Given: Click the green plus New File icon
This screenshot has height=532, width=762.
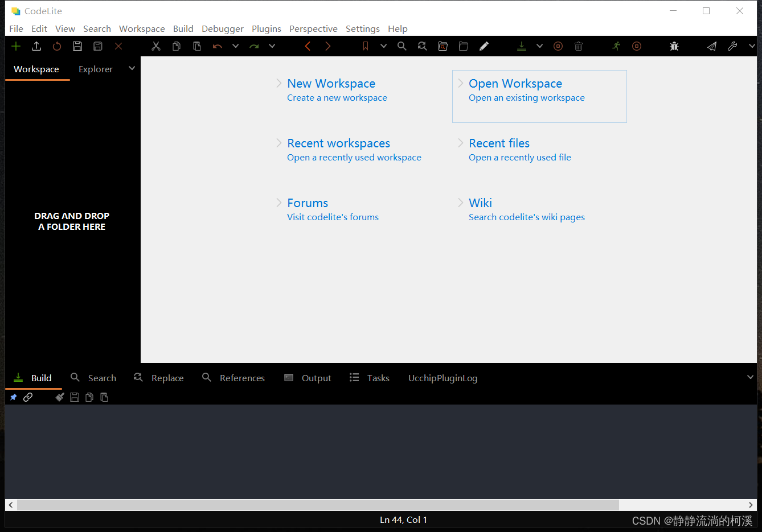Looking at the screenshot, I should point(16,46).
